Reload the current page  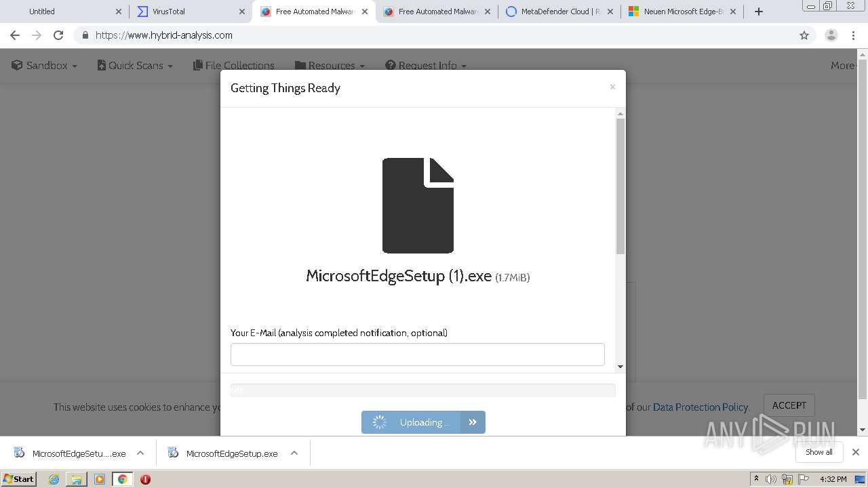[x=58, y=35]
